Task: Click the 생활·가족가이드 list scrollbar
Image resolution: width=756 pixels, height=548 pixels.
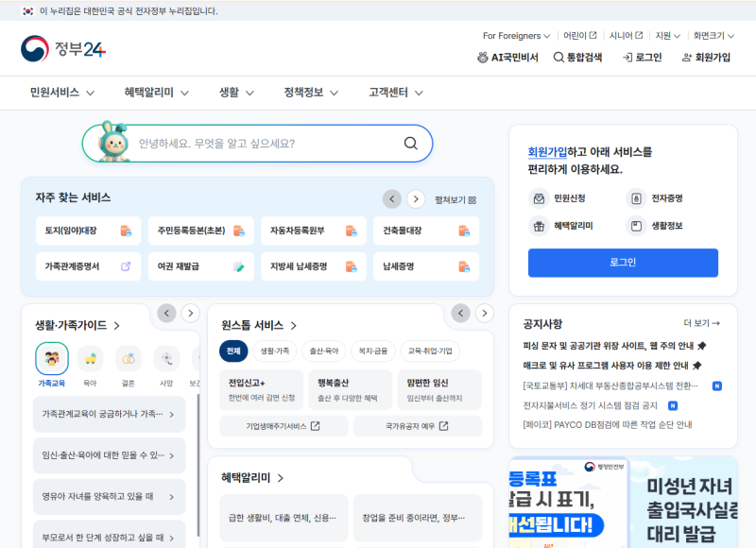Action: 198,465
